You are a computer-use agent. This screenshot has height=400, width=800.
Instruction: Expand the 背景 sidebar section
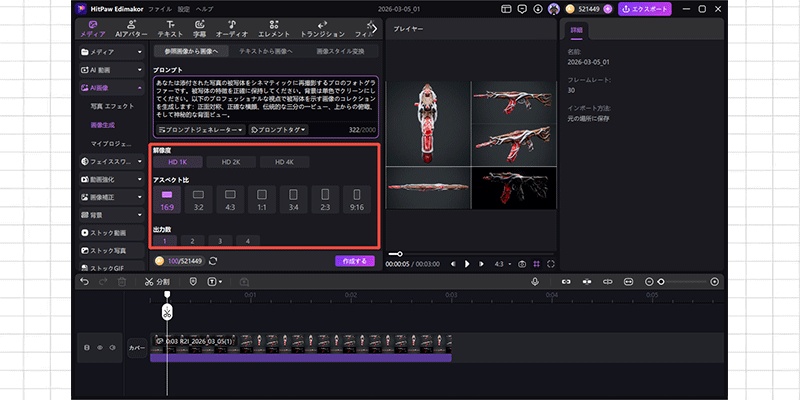tap(112, 215)
